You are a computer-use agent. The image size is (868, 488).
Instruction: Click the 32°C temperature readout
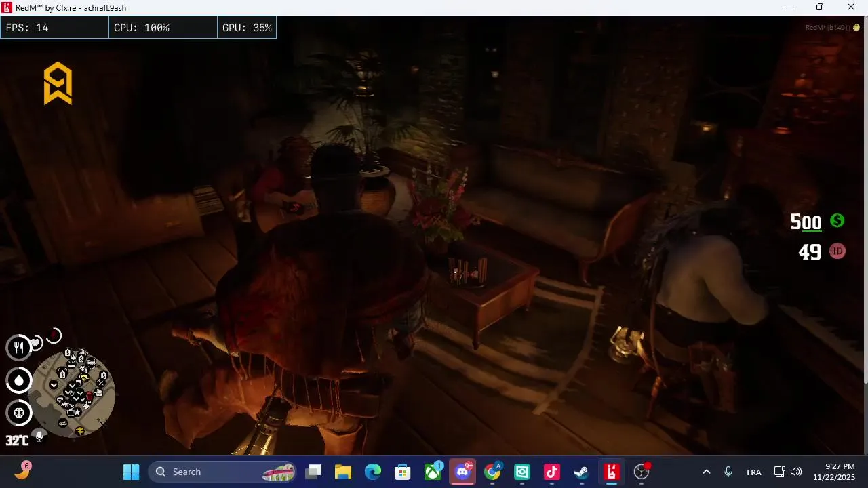17,441
